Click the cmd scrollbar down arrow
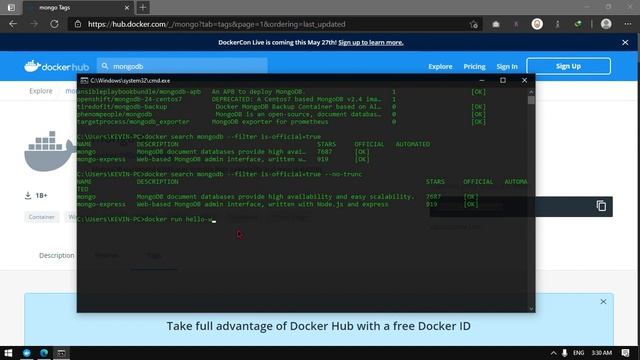The height and width of the screenshot is (360, 640). coord(531,309)
